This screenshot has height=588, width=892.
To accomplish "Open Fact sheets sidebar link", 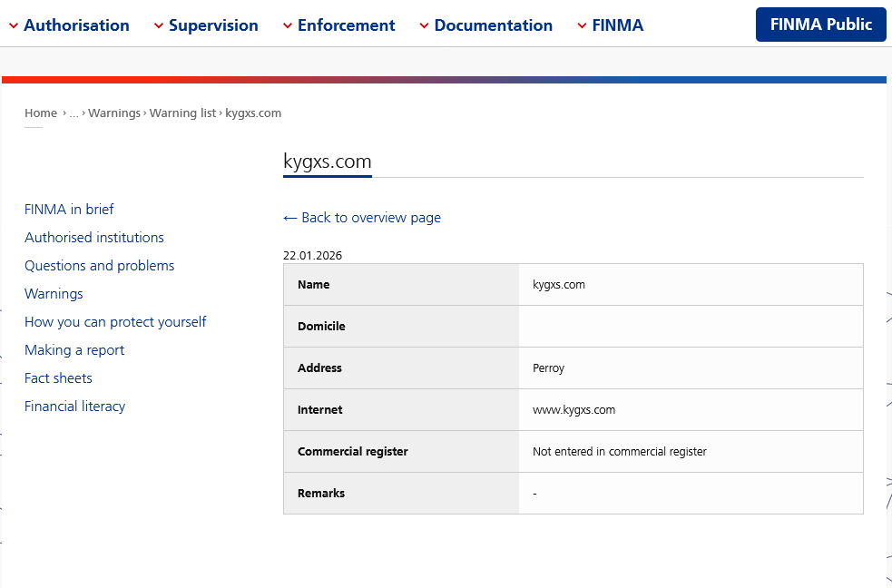I will pyautogui.click(x=58, y=378).
